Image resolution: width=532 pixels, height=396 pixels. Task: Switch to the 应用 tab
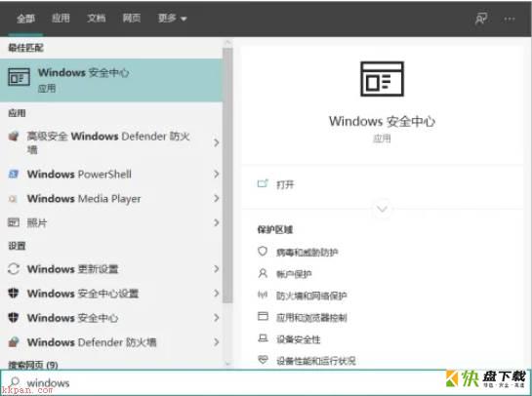61,18
